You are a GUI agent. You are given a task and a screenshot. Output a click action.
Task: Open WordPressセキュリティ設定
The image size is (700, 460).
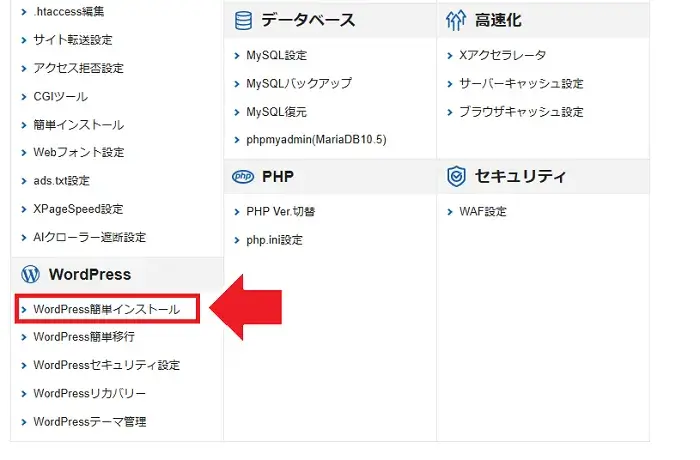(x=107, y=365)
